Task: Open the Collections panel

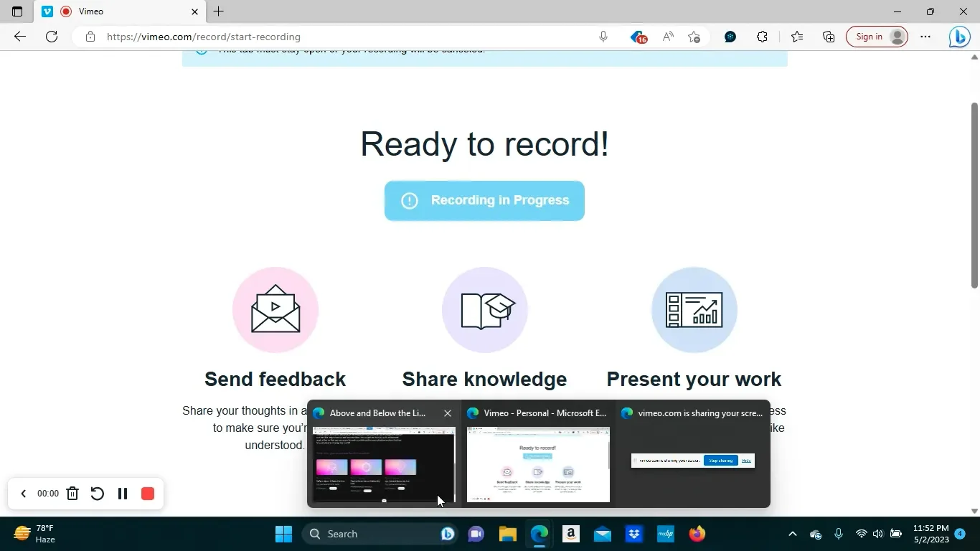Action: coord(829,37)
